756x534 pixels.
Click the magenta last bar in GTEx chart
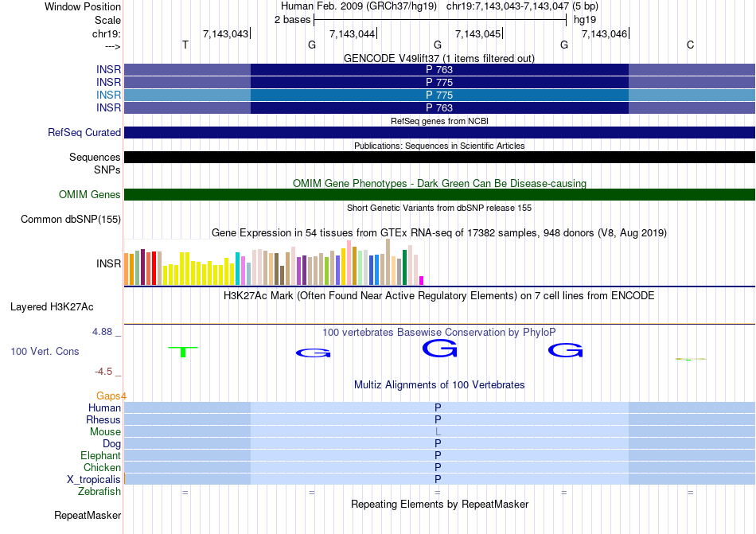point(422,280)
